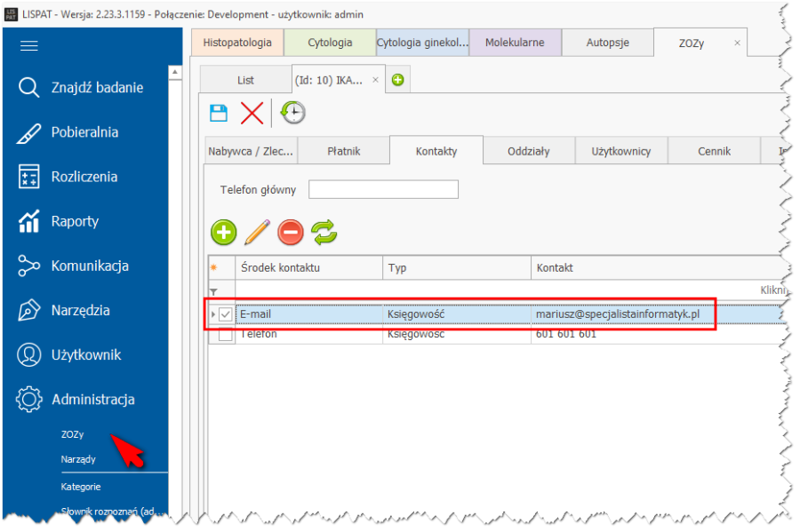Edit contact using the pencil icon
Screen dimensions: 800x532
tap(257, 233)
